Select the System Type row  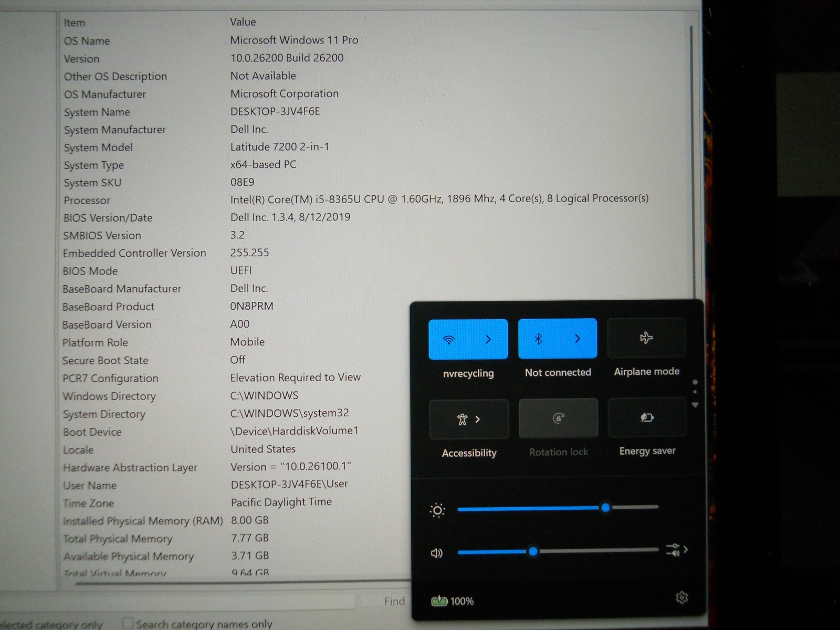point(94,165)
